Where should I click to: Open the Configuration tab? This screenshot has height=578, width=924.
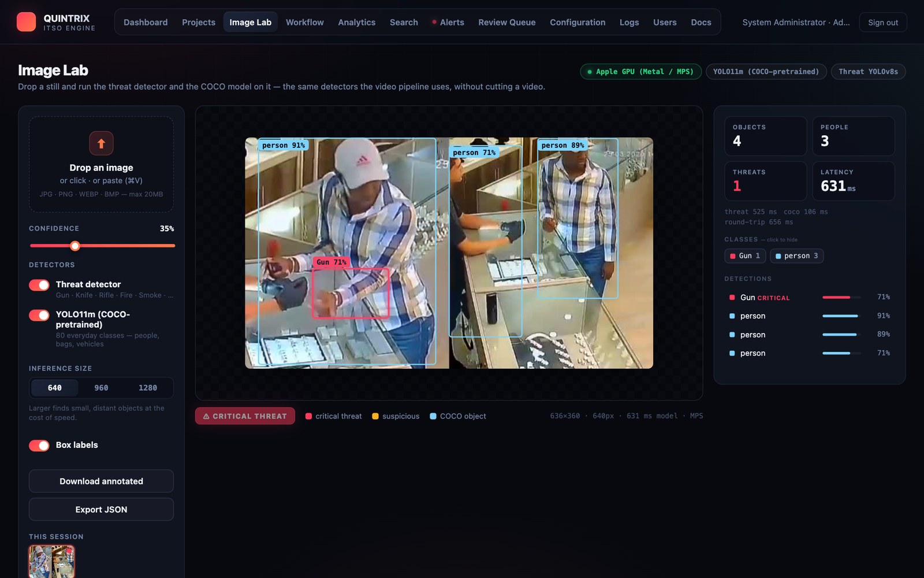(x=577, y=22)
